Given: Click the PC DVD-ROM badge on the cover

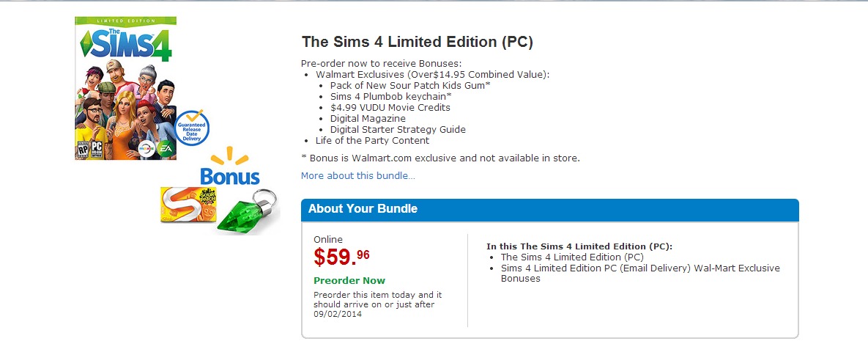Looking at the screenshot, I should click(x=94, y=150).
